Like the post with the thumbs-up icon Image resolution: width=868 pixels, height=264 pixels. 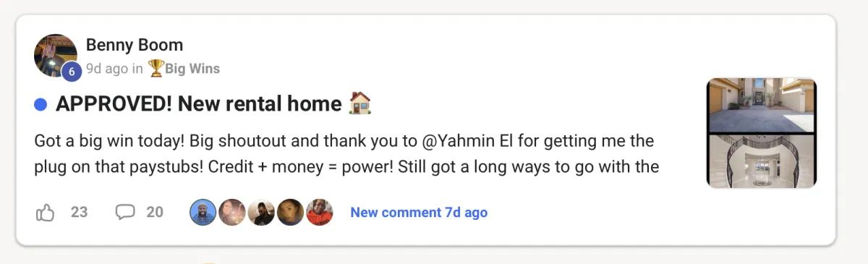tap(45, 213)
